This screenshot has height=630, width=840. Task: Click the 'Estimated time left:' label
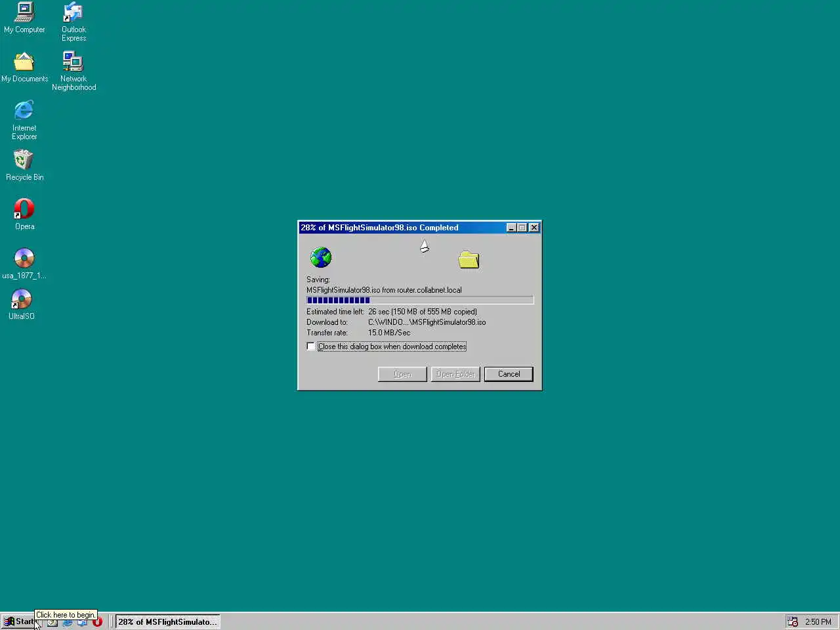point(335,312)
